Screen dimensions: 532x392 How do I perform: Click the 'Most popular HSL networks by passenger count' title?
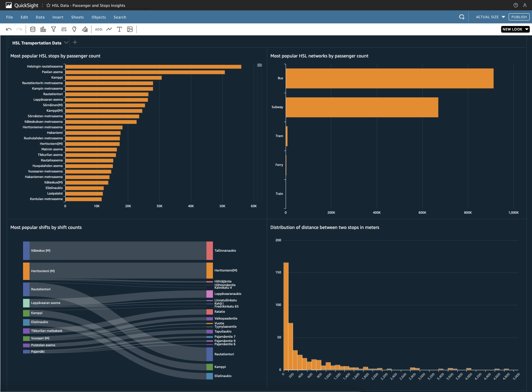click(x=319, y=56)
